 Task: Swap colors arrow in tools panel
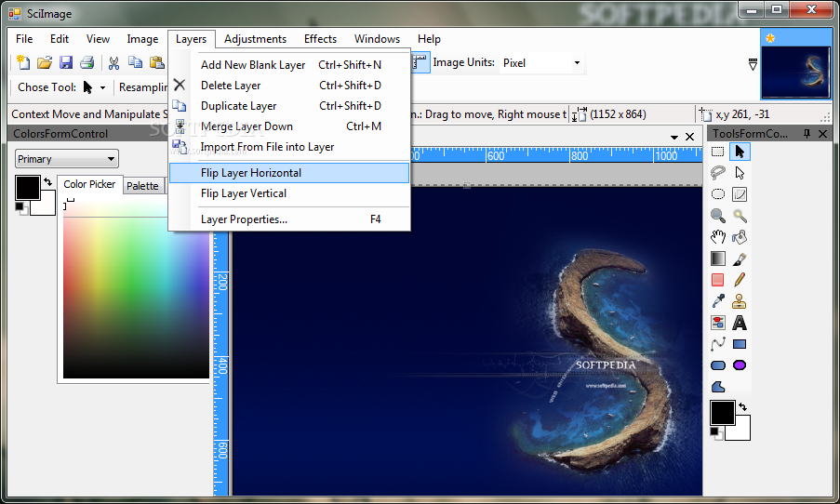coord(742,406)
